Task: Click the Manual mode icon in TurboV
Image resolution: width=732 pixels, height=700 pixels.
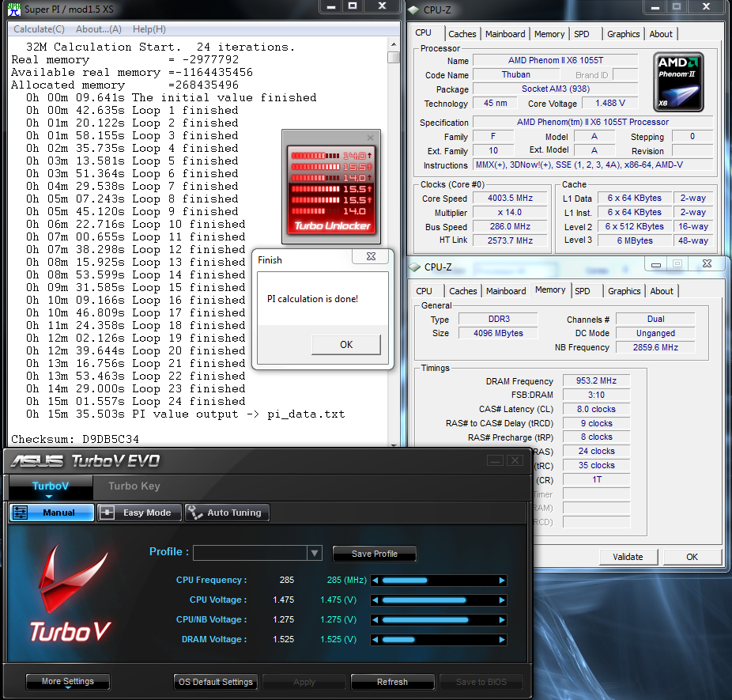Action: 21,513
